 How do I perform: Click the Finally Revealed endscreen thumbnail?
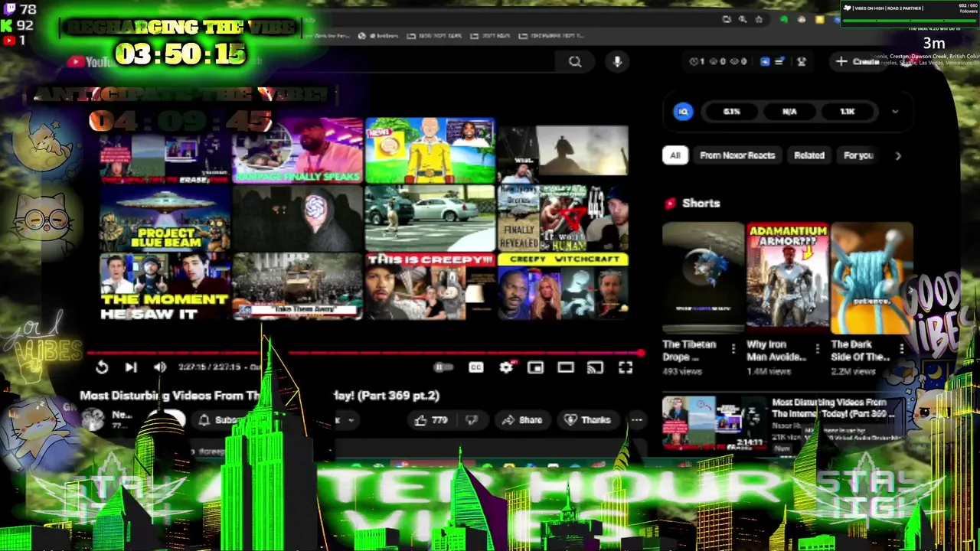pyautogui.click(x=563, y=219)
